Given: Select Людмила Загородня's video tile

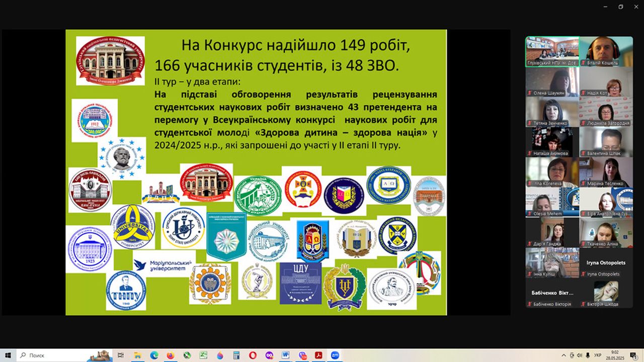Looking at the screenshot, I should point(606,112).
